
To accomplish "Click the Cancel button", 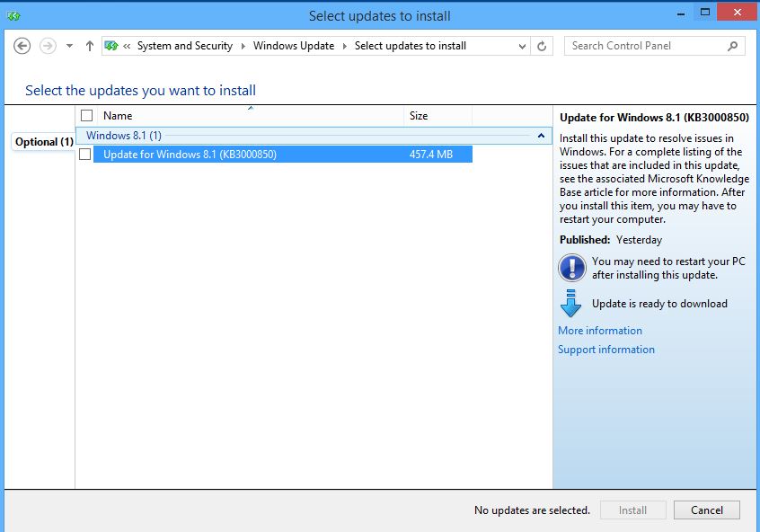I will click(x=707, y=510).
